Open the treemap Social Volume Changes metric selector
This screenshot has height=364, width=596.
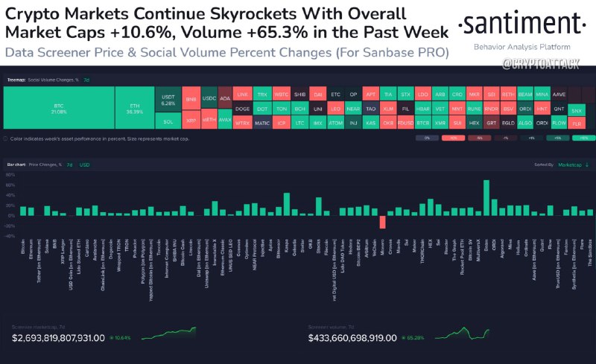coord(53,80)
